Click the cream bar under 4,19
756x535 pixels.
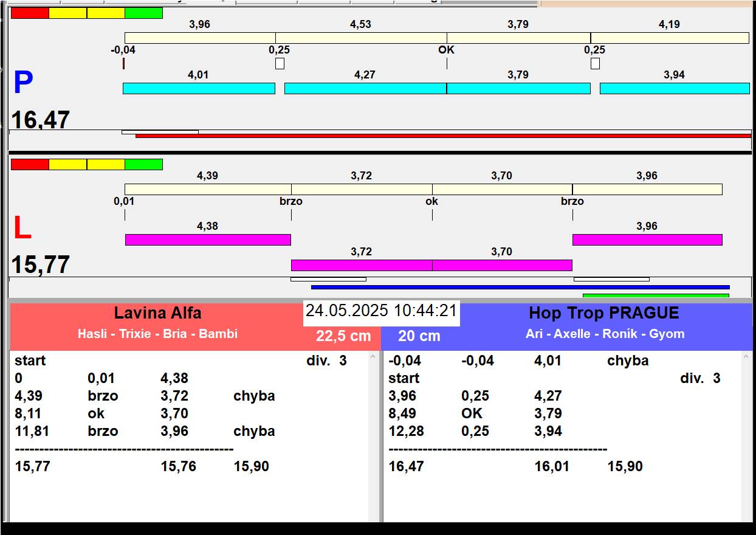(x=670, y=38)
